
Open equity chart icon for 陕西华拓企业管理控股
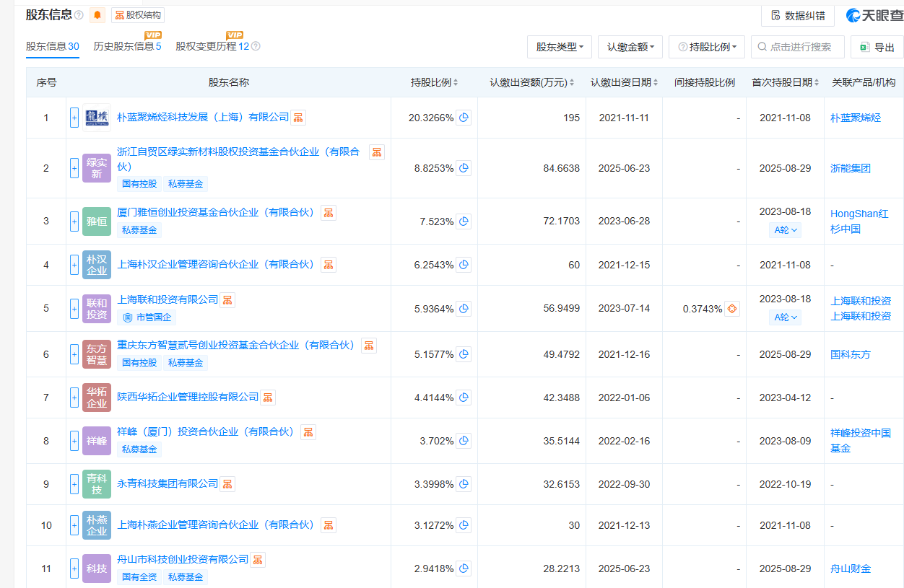coord(268,398)
